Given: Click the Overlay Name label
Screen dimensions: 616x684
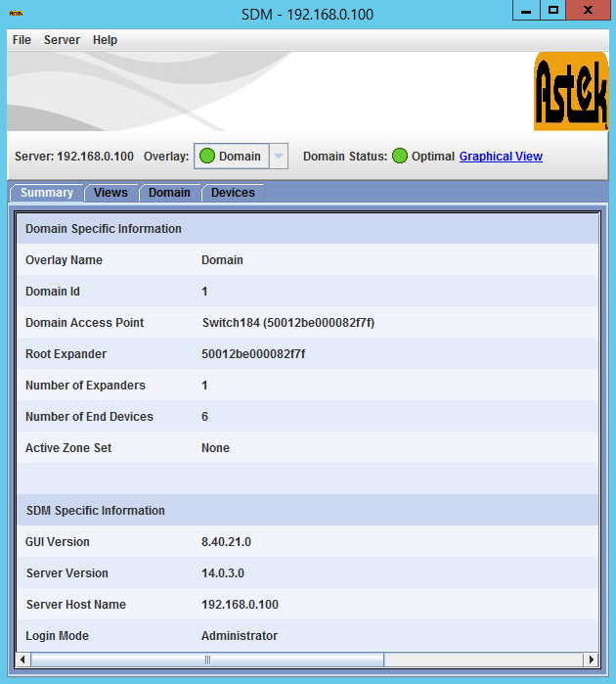Looking at the screenshot, I should [x=65, y=260].
